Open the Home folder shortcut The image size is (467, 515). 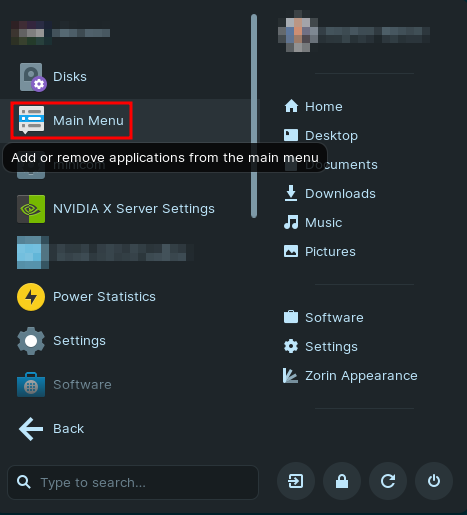coord(313,107)
